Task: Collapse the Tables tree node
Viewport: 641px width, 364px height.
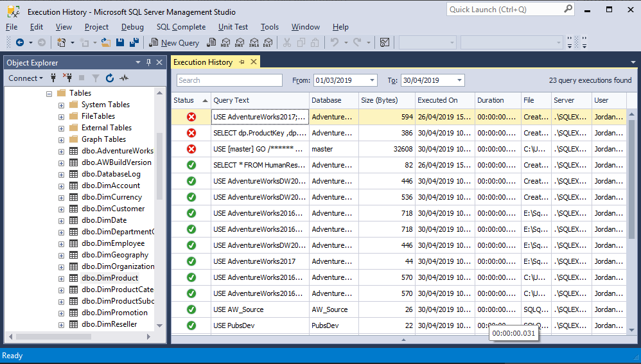Action: point(49,94)
